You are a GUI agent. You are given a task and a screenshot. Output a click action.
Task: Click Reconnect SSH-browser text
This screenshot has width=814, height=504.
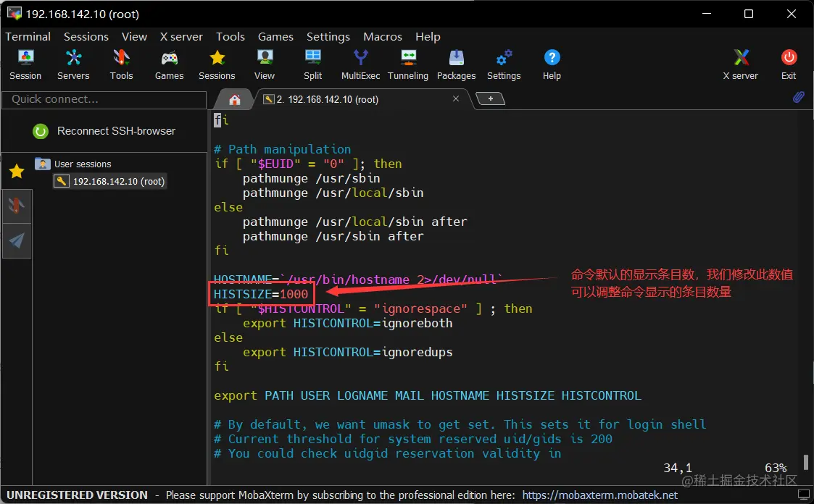tap(116, 131)
